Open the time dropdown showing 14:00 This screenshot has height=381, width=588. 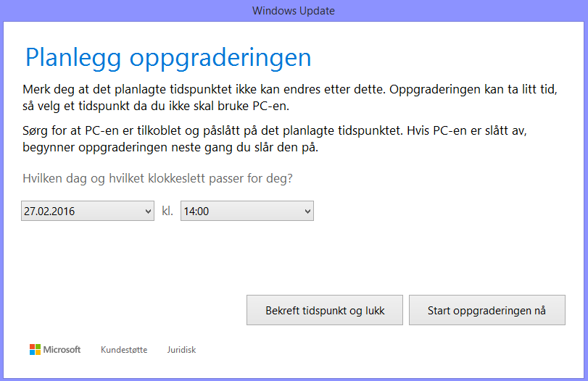(x=247, y=211)
